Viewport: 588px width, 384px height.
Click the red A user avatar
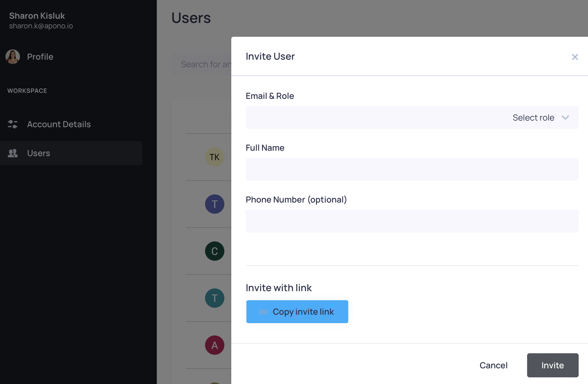[x=214, y=345]
